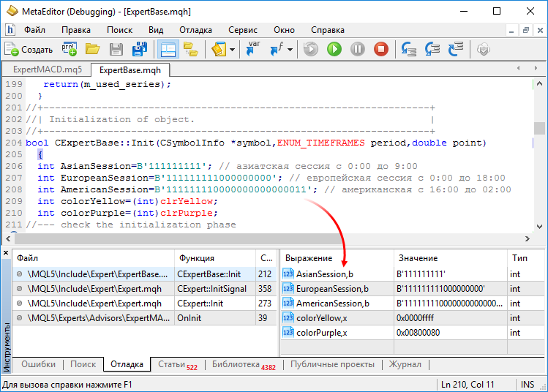Click the greyed restart debugging icon
This screenshot has height=392, width=548.
(311, 49)
